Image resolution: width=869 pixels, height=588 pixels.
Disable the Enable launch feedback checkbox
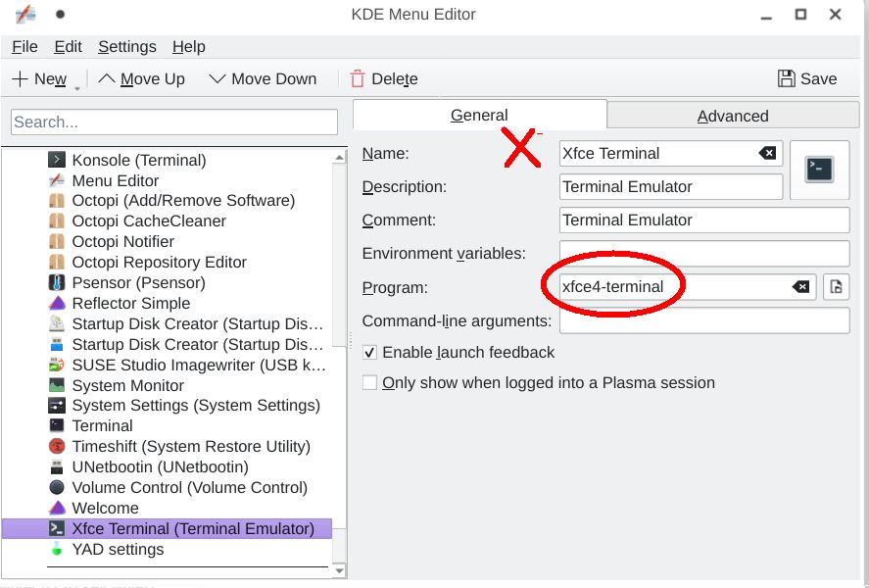tap(369, 352)
